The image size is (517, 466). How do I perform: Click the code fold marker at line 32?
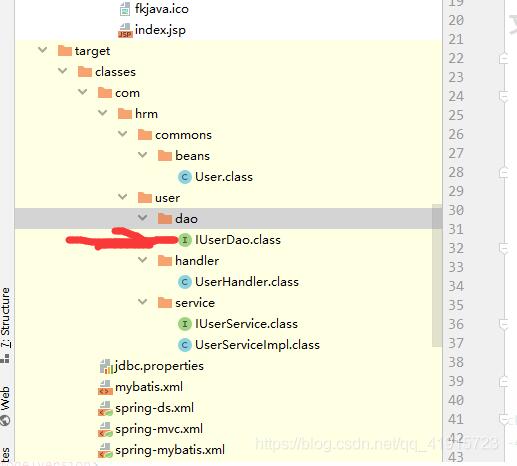click(504, 249)
